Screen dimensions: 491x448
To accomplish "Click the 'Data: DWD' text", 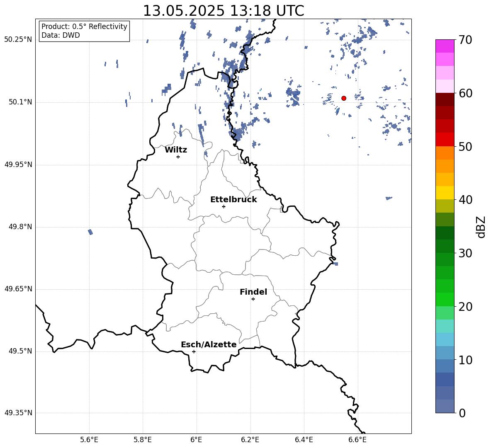I will point(61,35).
